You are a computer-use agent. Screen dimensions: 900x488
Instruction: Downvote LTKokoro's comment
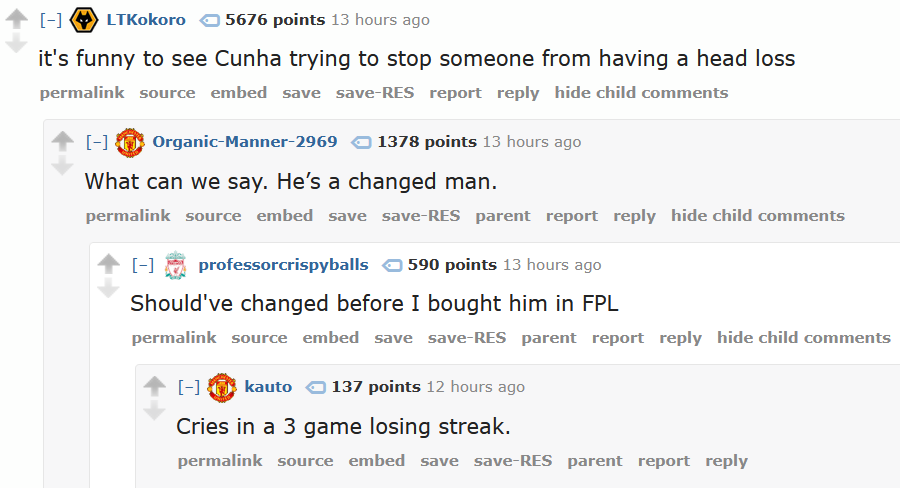[17, 43]
